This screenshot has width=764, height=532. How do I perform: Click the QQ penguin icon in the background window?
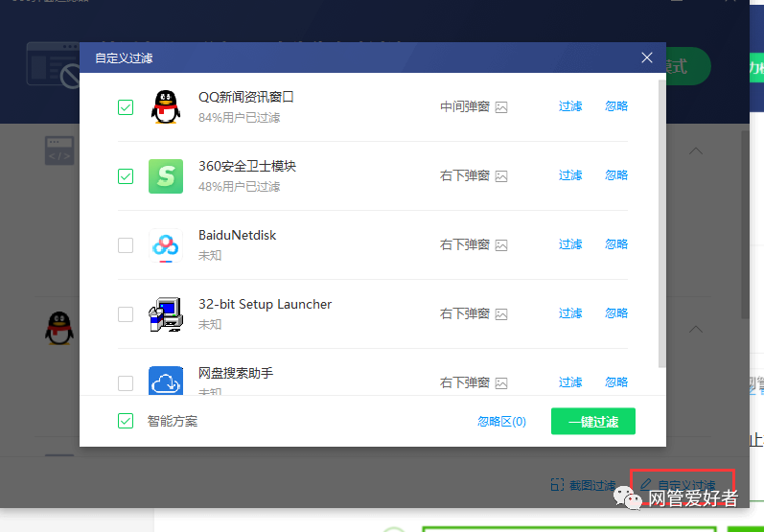tap(59, 328)
